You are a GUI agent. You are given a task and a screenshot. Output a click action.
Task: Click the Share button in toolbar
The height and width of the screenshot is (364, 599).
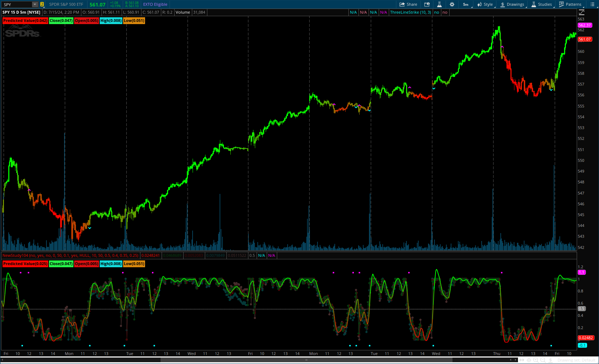[408, 4]
